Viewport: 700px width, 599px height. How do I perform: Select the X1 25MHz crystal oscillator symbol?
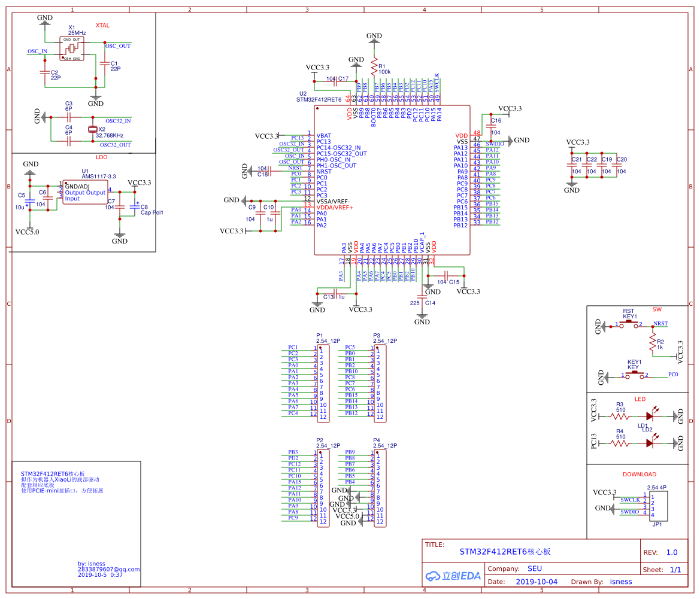[x=72, y=48]
